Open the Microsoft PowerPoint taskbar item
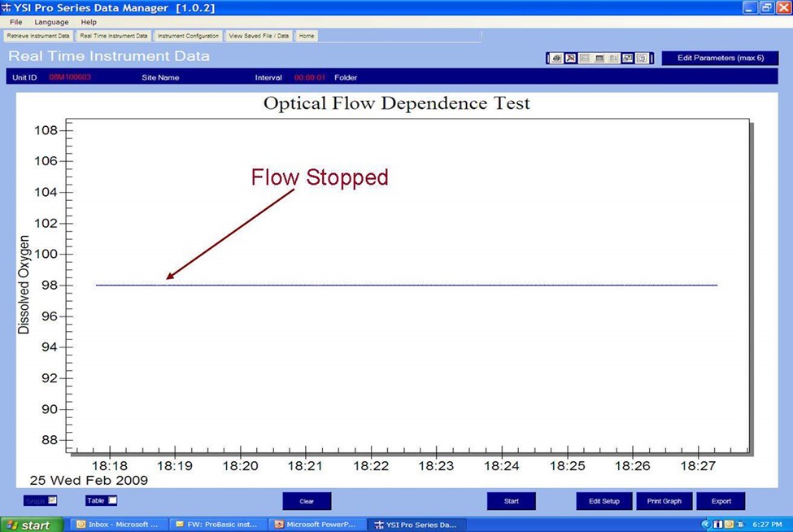793x532 pixels. tap(315, 525)
